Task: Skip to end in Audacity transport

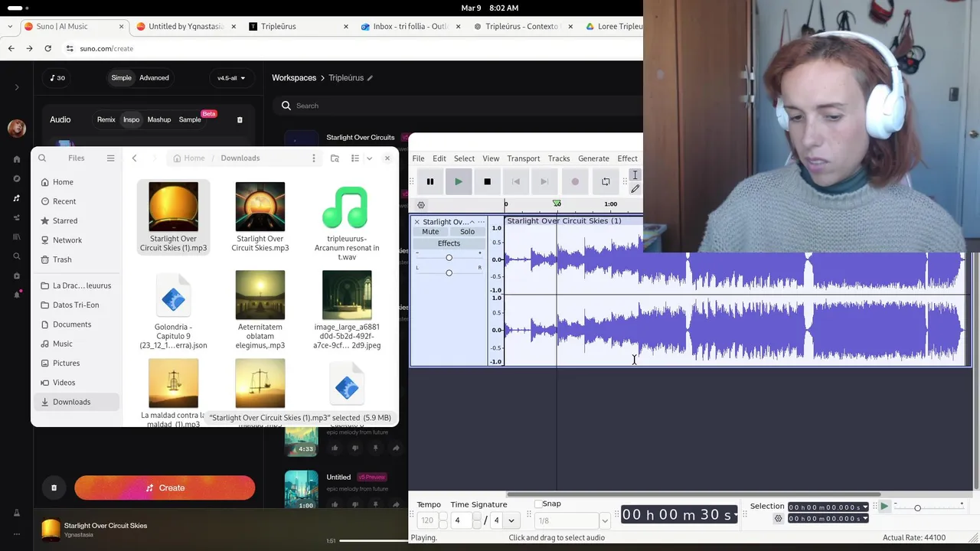Action: pos(544,181)
